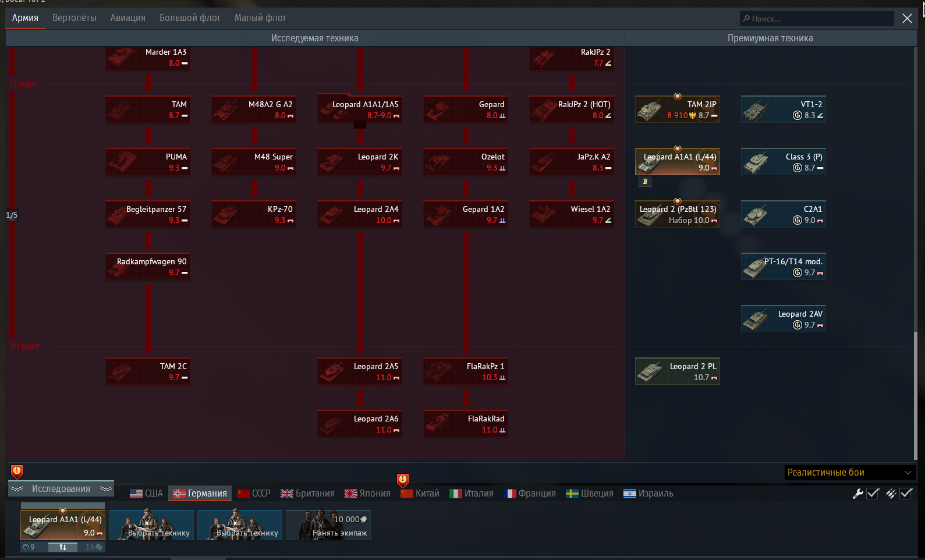The height and width of the screenshot is (560, 925).
Task: Click the crew level 9 gear indicator
Action: coord(28,547)
